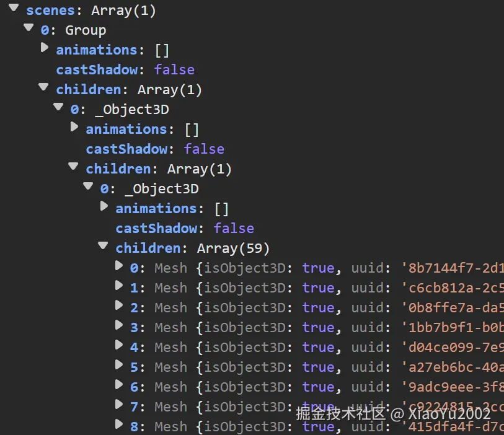The height and width of the screenshot is (435, 504).
Task: Collapse the _Object3D directly under Group's children
Action: point(58,107)
